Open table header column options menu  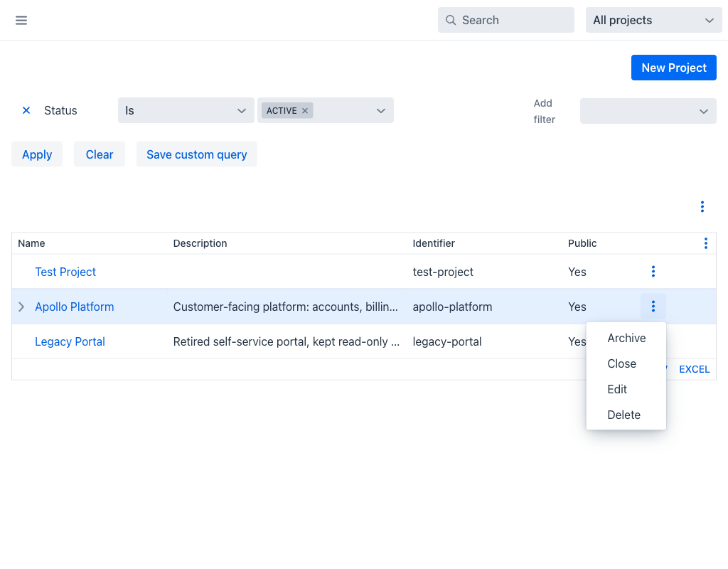706,243
